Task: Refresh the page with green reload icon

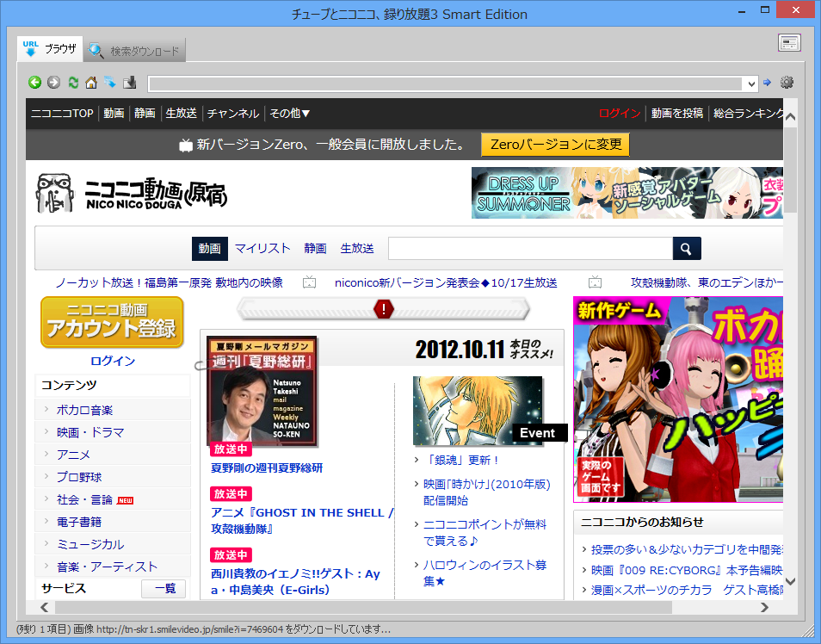Action: coord(73,83)
